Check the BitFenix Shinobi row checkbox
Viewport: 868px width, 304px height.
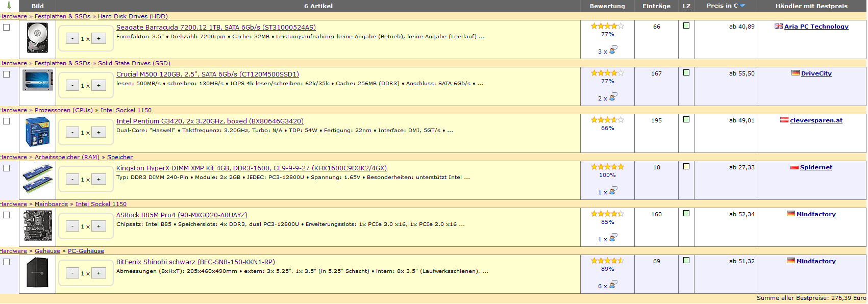pos(6,262)
